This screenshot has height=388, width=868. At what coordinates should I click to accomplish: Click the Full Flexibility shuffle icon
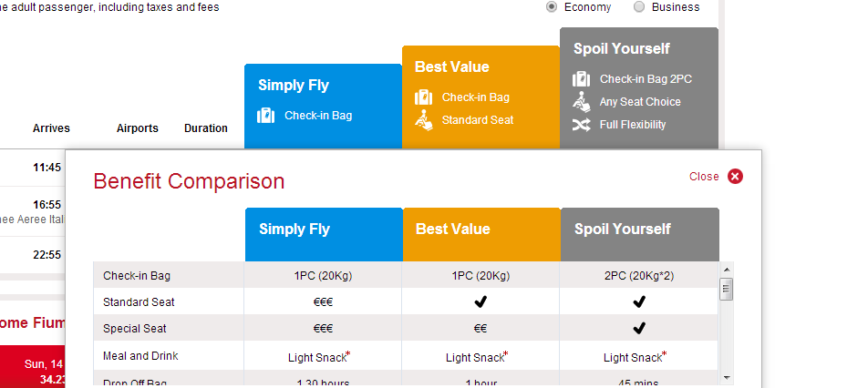[582, 125]
